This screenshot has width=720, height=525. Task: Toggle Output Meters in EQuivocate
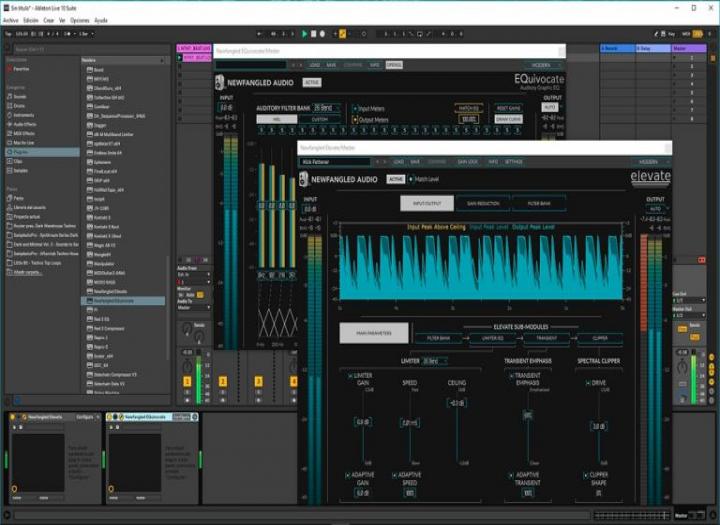coord(354,120)
